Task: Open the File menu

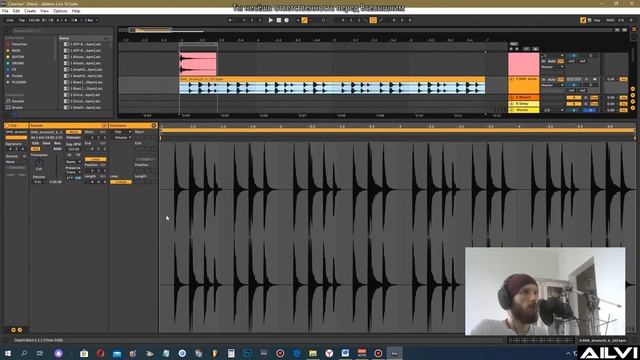Action: pyautogui.click(x=5, y=11)
